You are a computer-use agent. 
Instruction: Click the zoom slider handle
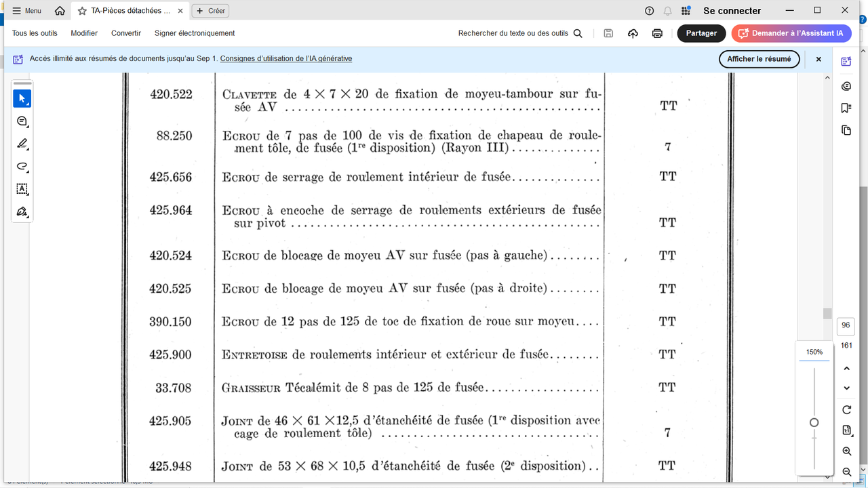(814, 423)
